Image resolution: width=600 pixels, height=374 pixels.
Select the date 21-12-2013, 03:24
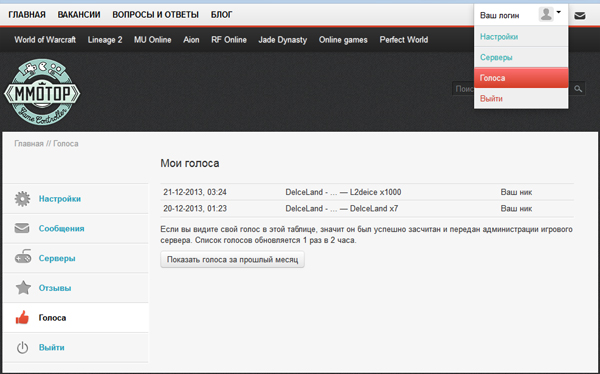point(195,192)
